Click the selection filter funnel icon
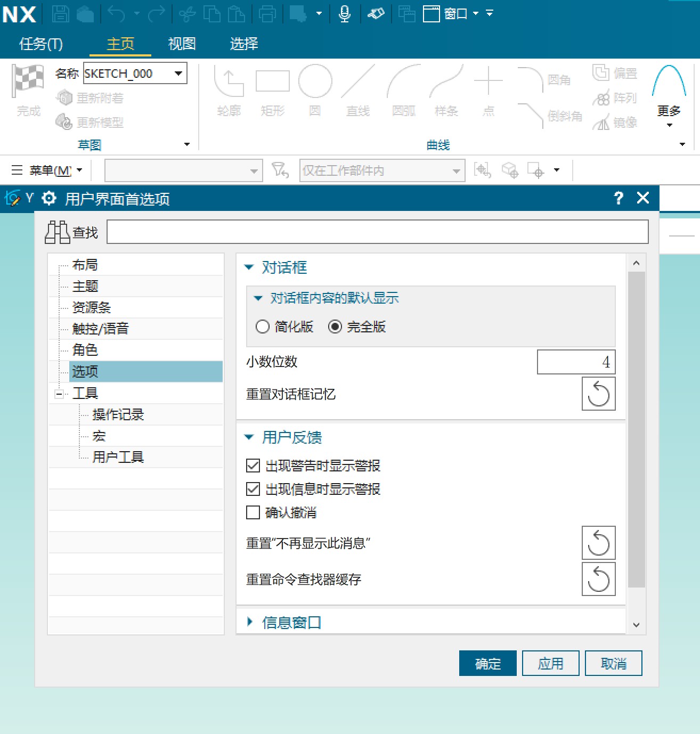The width and height of the screenshot is (700, 734). coord(280,170)
